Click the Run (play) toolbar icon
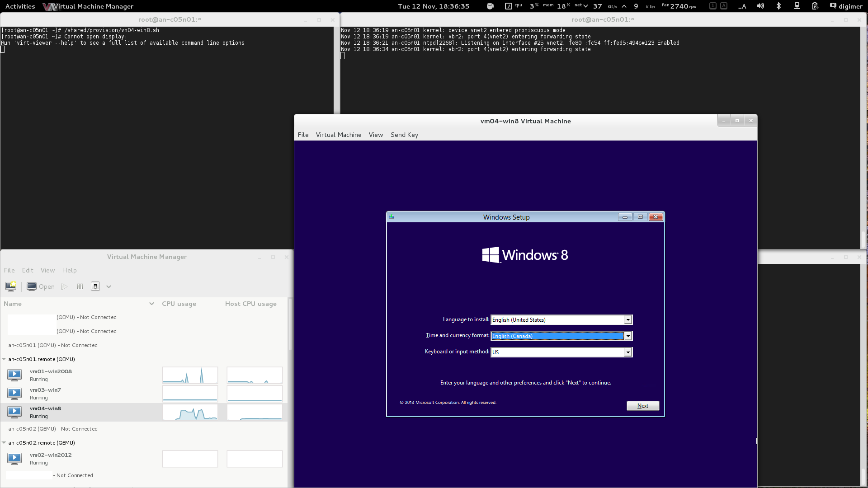Viewport: 868px width, 488px height. pos(65,286)
